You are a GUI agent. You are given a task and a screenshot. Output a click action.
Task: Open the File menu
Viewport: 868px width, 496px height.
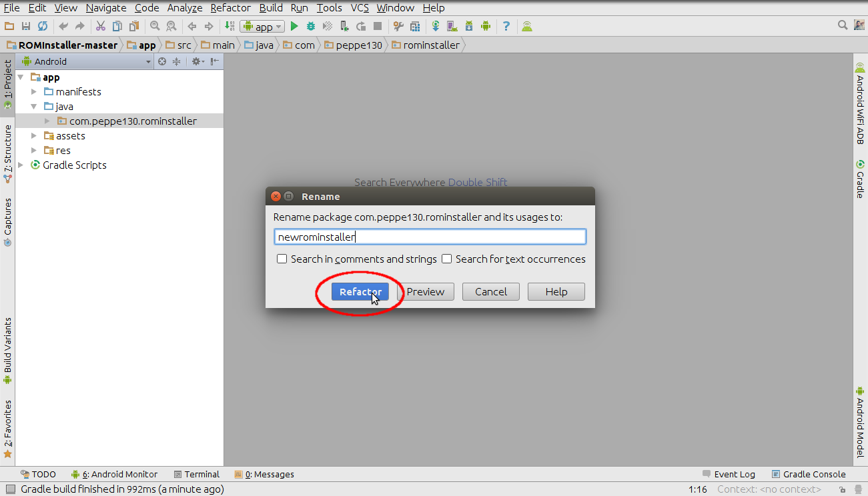(x=11, y=8)
